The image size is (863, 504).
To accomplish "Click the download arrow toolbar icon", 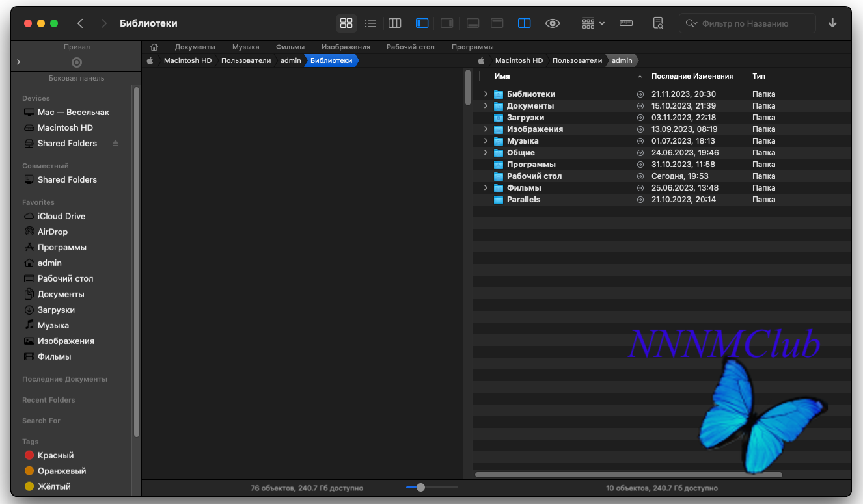I will (x=832, y=23).
